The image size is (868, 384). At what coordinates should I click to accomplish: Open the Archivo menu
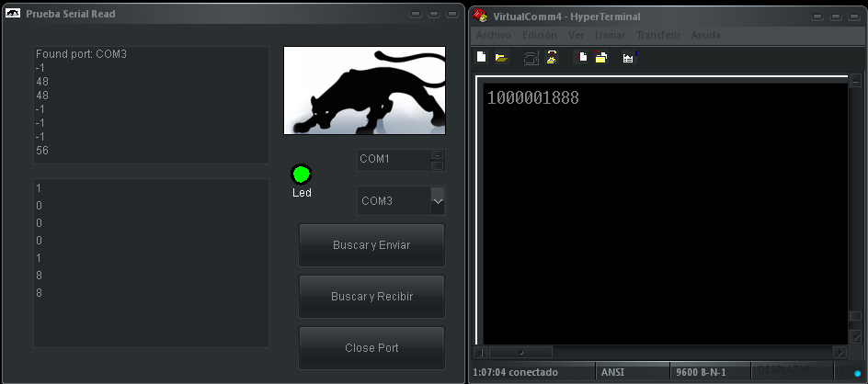click(494, 35)
